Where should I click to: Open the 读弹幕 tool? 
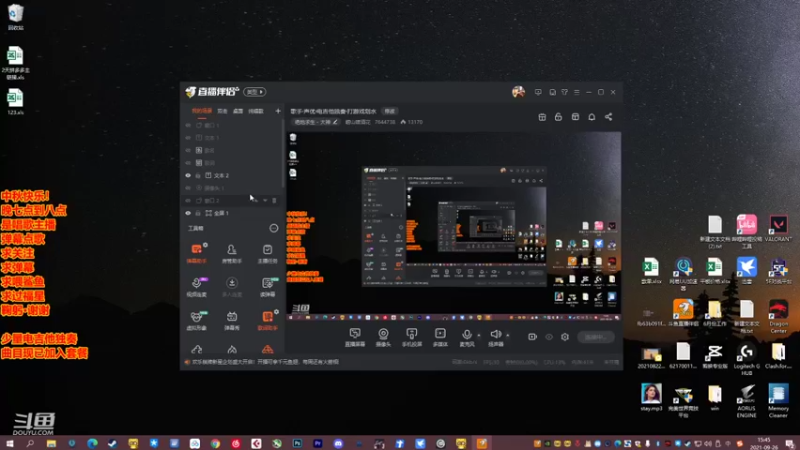pos(267,287)
